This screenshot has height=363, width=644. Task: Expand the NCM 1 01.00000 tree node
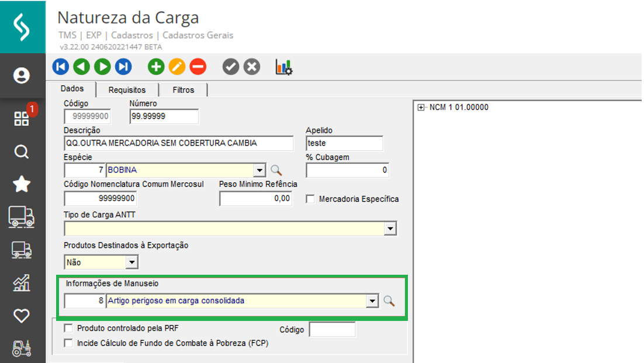click(421, 108)
